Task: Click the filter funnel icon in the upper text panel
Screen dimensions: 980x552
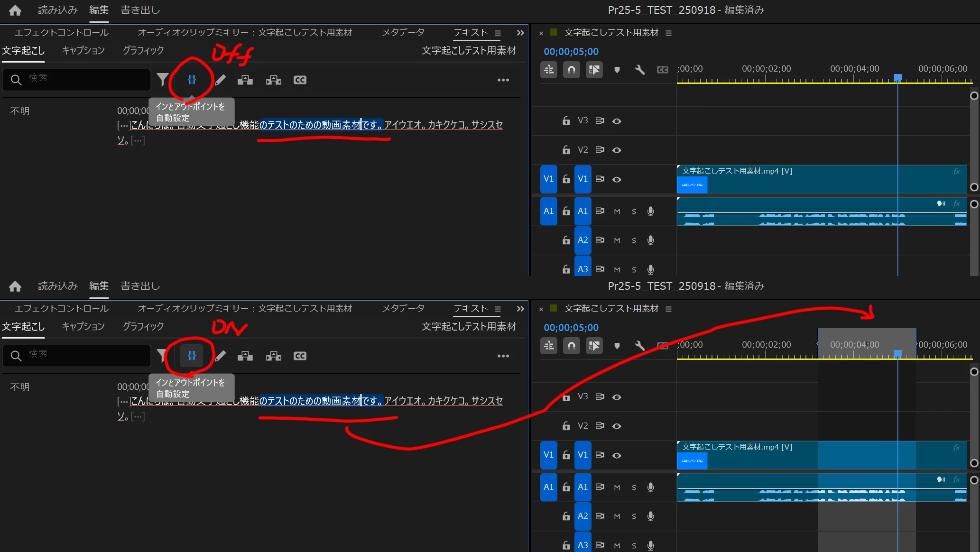Action: [x=163, y=80]
